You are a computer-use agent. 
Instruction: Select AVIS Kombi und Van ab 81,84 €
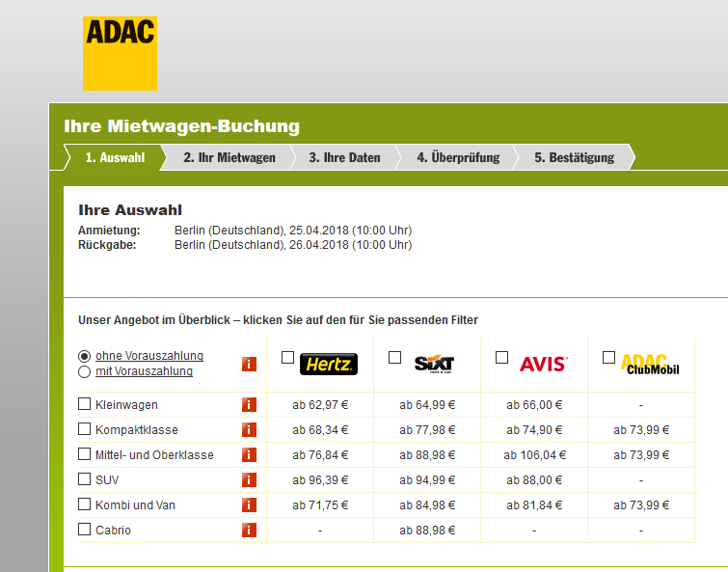[x=534, y=505]
